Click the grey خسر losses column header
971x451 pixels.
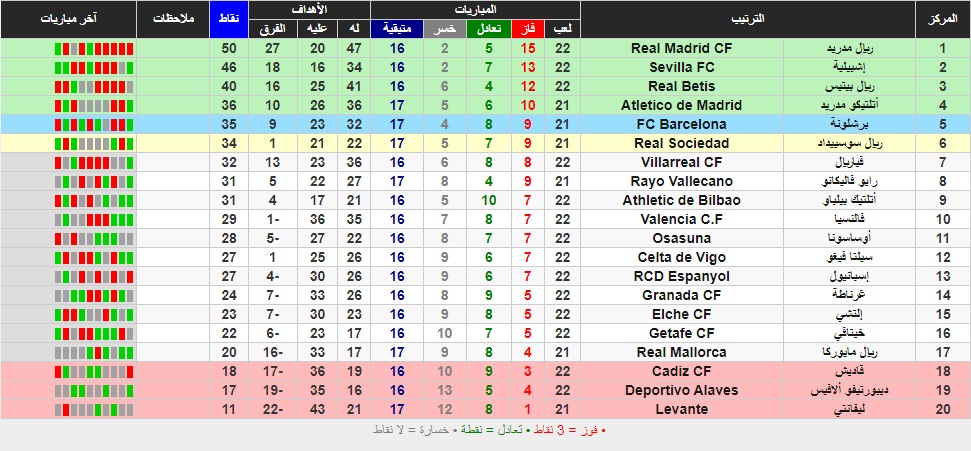[444, 28]
